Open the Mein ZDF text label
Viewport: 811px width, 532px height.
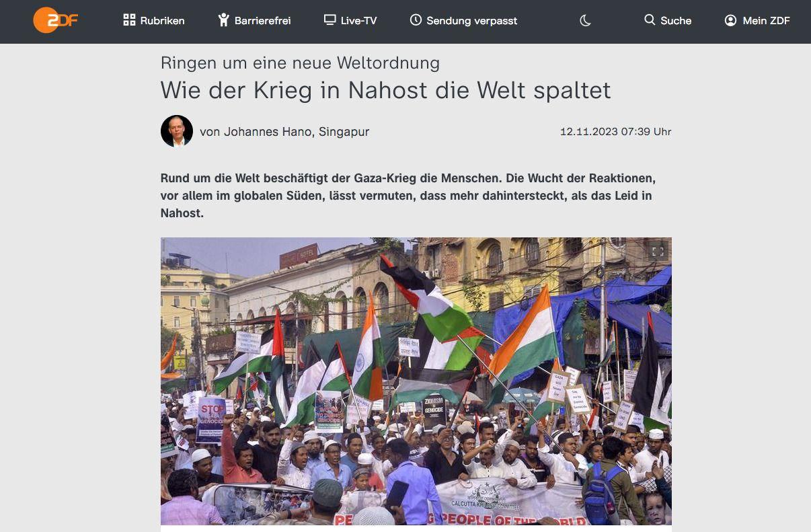coord(766,21)
